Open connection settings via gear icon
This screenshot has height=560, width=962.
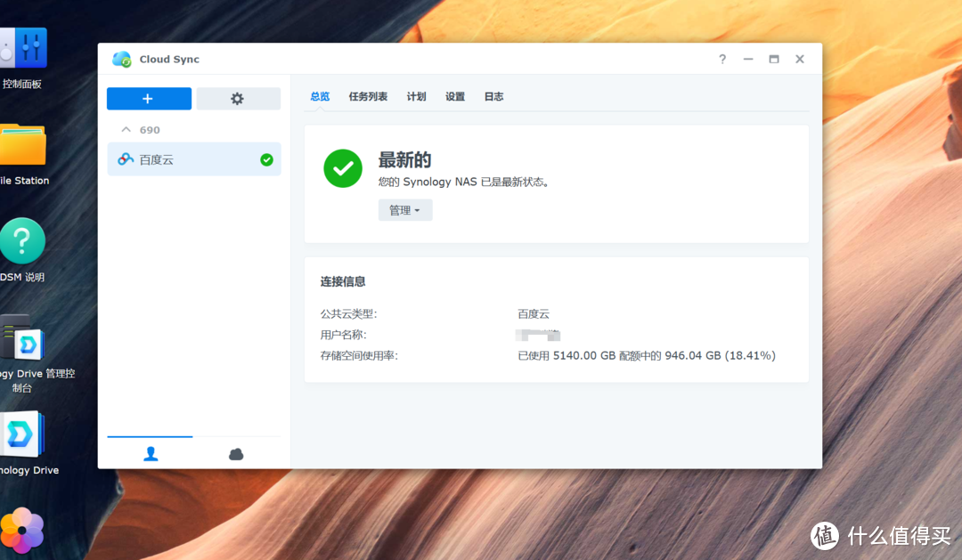click(238, 98)
